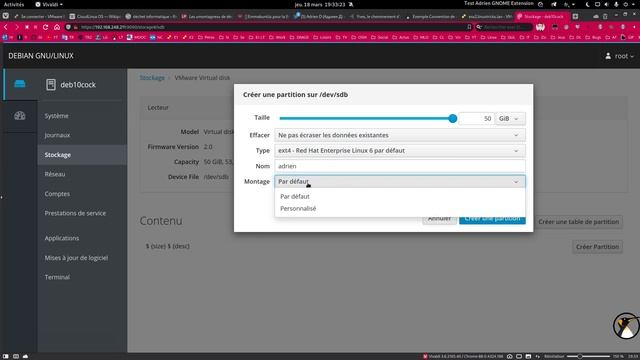
Task: Open Vivaldi menu icon at tab bar start
Action: click(6, 16)
